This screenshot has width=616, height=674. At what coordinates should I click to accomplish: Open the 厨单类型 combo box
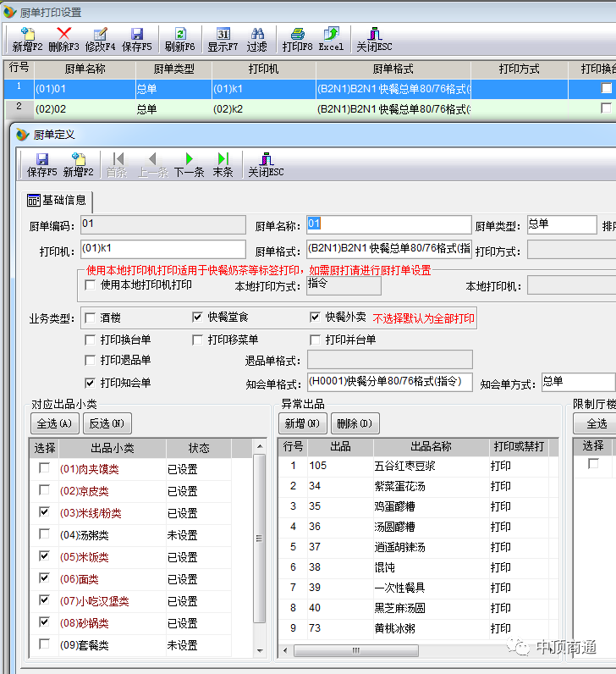coord(561,224)
